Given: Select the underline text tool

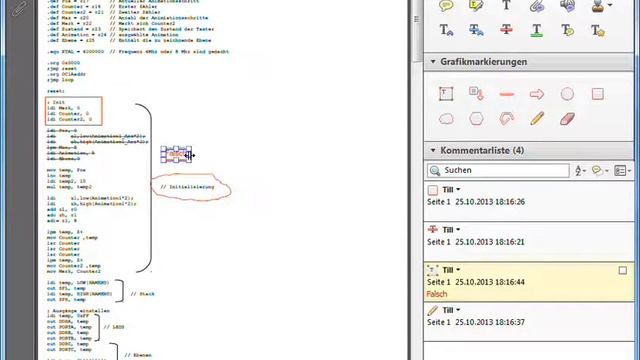Looking at the screenshot, I should [x=537, y=30].
